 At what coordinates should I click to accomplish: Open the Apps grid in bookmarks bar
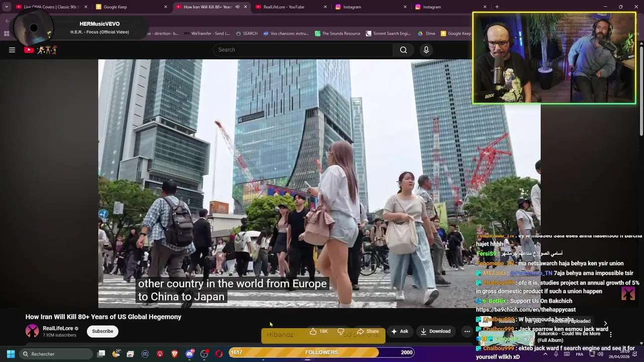tap(7, 34)
